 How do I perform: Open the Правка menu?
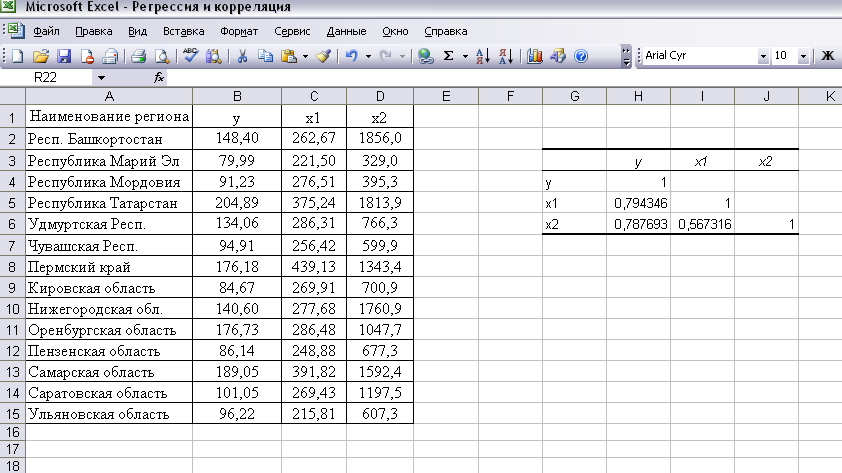(93, 31)
